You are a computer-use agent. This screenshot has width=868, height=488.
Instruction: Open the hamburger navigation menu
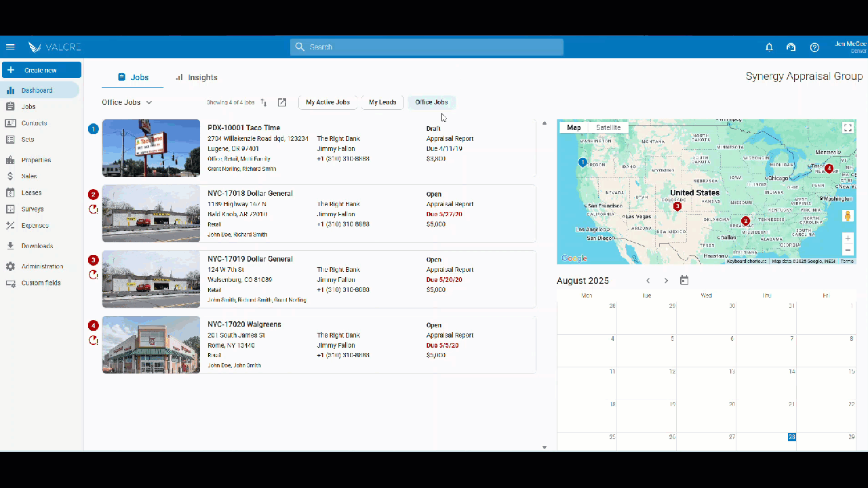(10, 47)
